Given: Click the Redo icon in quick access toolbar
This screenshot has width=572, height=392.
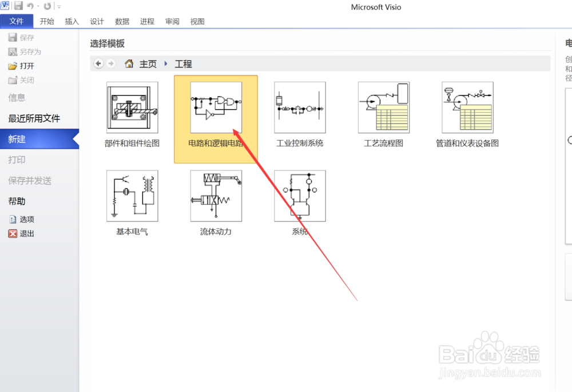Looking at the screenshot, I should 47,6.
